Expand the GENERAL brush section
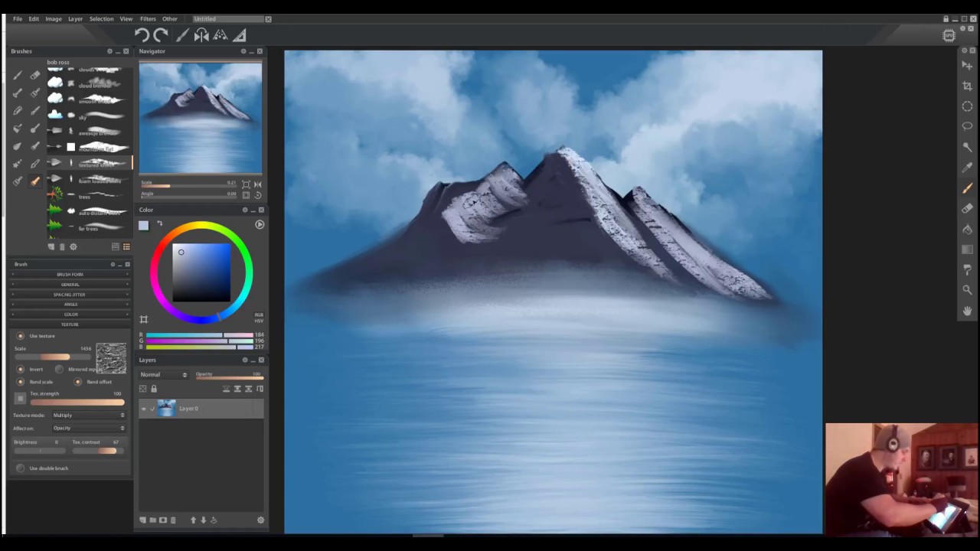 pyautogui.click(x=70, y=285)
